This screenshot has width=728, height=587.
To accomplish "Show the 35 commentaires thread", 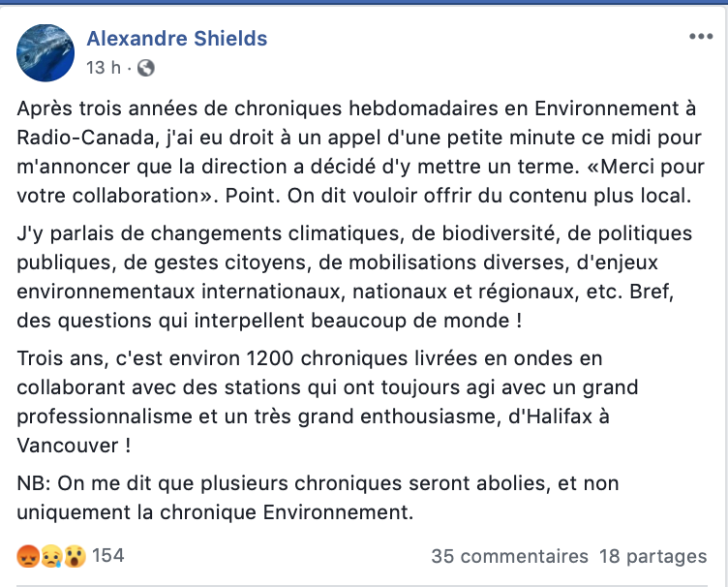I will click(510, 557).
